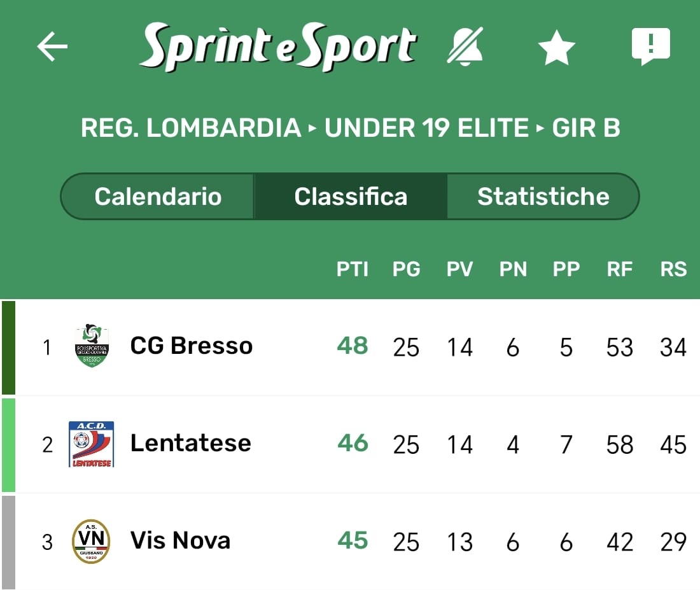Open REG. LOMBARDIA breadcrumb
This screenshot has width=700, height=590.
191,128
